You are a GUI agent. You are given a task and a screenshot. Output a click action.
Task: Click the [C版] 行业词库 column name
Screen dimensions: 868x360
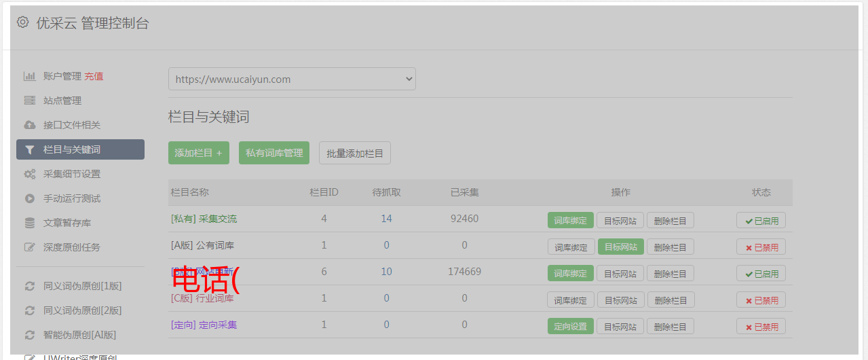(202, 298)
